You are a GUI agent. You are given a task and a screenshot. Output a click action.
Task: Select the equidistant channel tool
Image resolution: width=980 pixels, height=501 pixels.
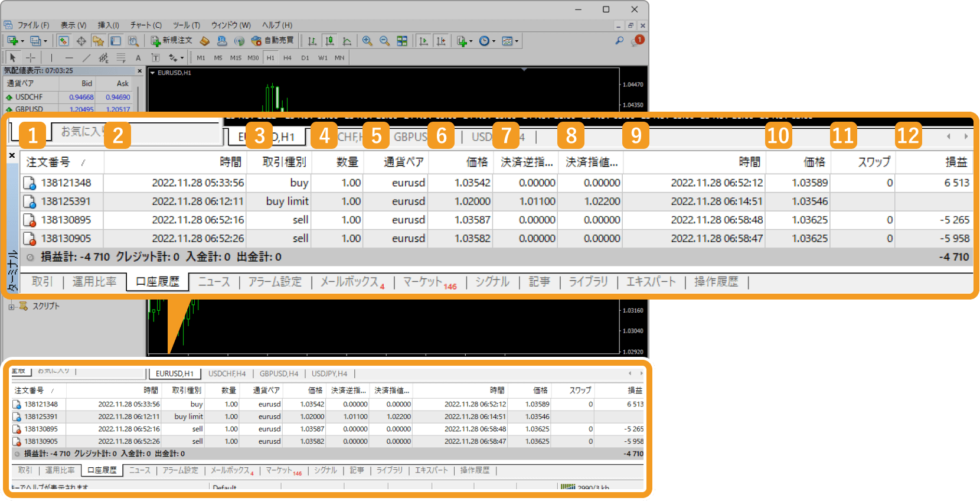104,57
